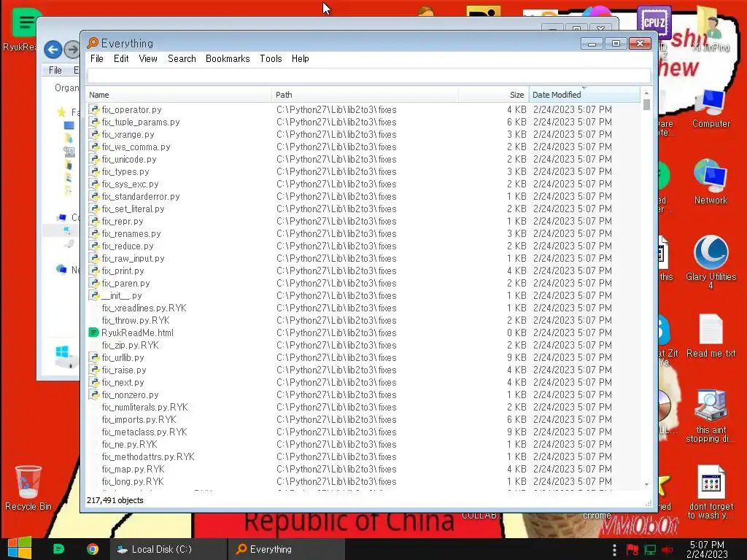Select the Network desktop icon
Image resolution: width=747 pixels, height=560 pixels.
[x=711, y=182]
